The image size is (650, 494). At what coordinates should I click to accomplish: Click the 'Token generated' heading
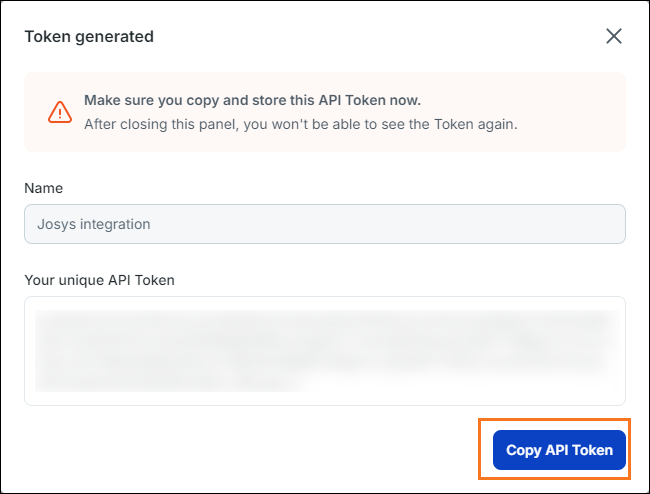89,36
